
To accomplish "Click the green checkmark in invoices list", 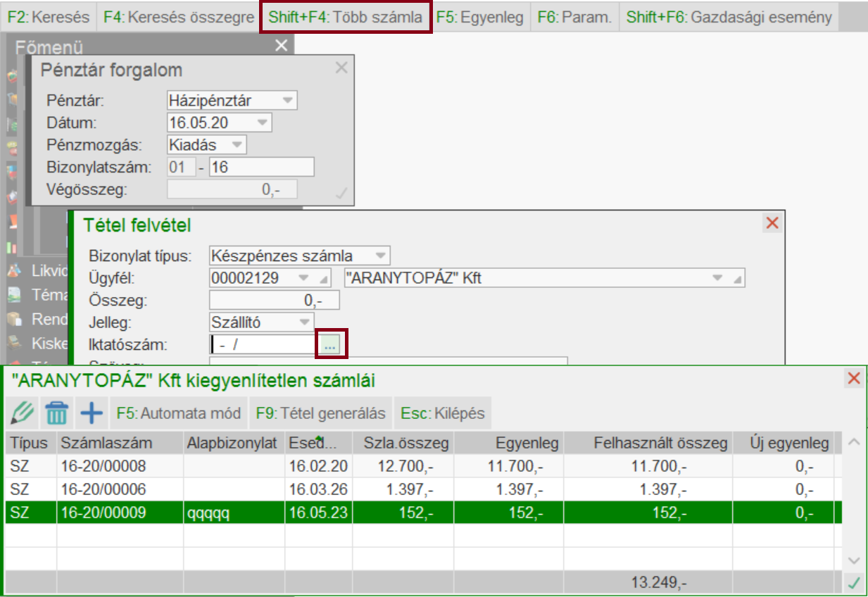I will [854, 582].
